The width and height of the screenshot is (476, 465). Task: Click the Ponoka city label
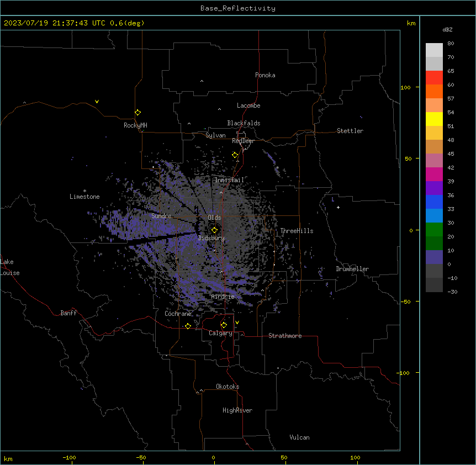click(265, 75)
